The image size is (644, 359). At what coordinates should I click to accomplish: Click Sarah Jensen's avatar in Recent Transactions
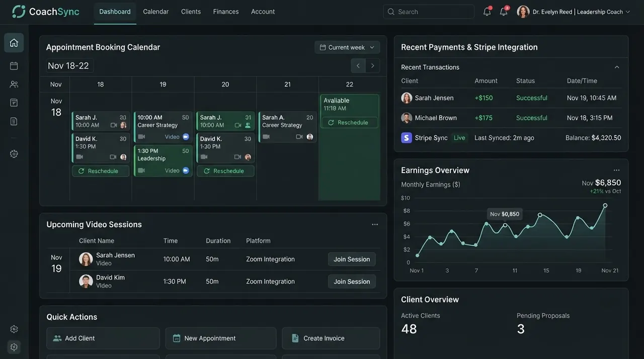point(407,98)
